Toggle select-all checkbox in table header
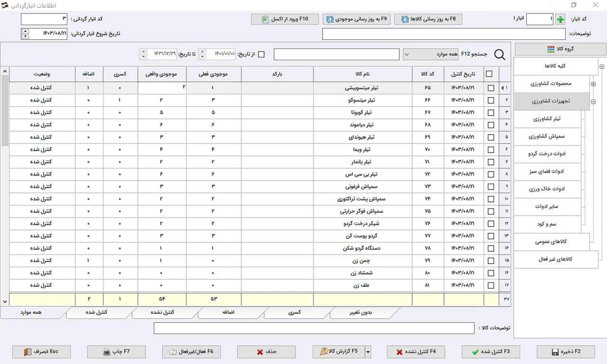Image resolution: width=607 pixels, height=364 pixels. pyautogui.click(x=489, y=74)
